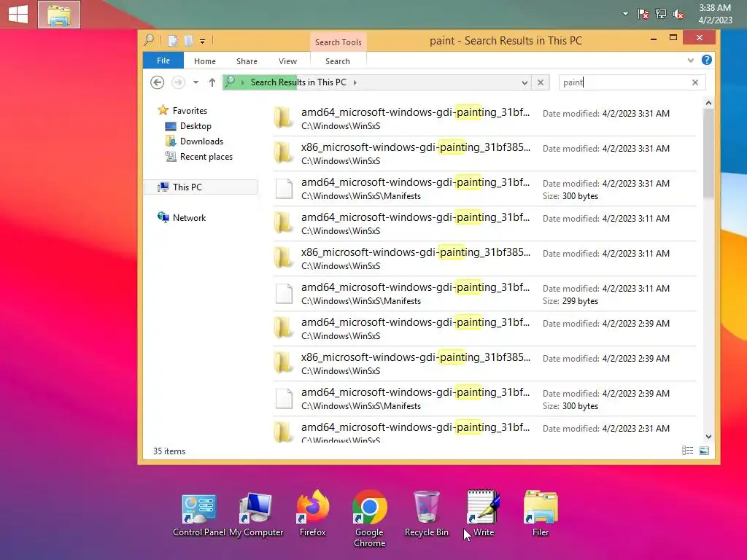The image size is (747, 560).
Task: Select Recent places in navigation pane
Action: point(199,157)
